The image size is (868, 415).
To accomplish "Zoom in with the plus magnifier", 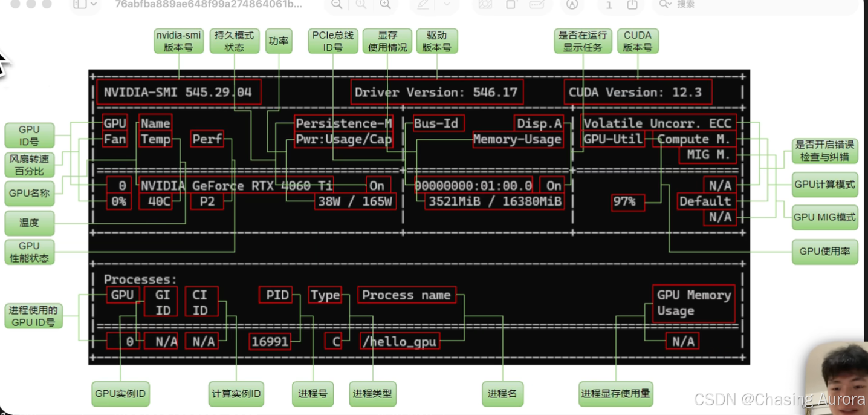I will [x=385, y=4].
